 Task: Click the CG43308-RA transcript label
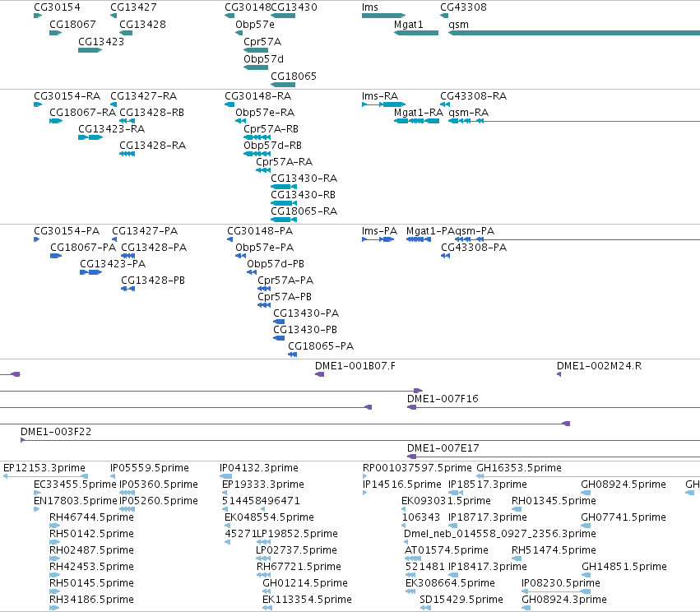474,96
